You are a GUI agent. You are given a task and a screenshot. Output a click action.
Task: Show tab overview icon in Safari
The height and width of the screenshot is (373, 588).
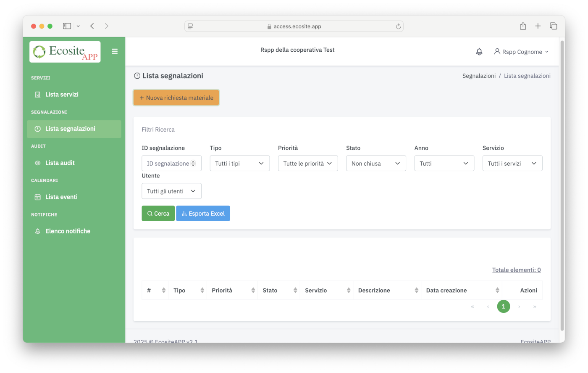554,26
